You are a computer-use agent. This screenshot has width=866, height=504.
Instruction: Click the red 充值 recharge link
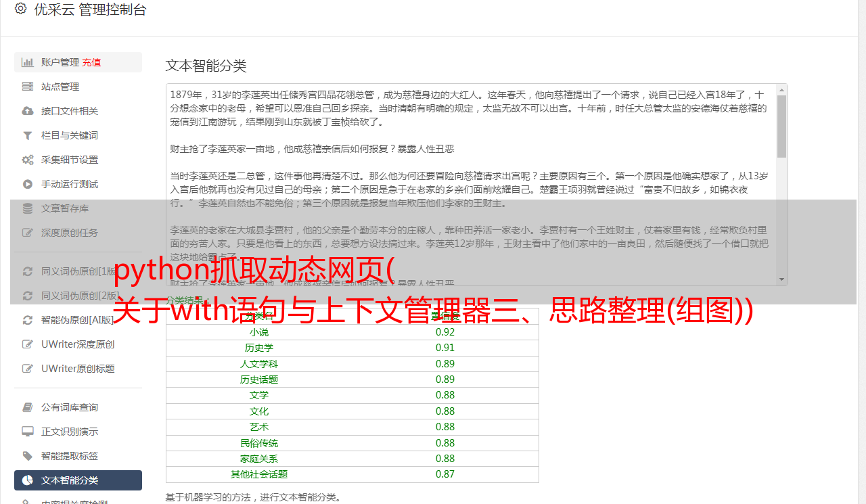point(91,62)
